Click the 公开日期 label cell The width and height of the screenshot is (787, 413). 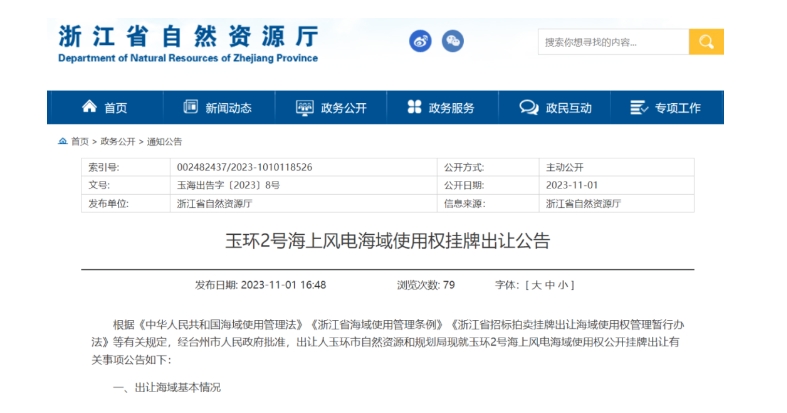click(488, 185)
